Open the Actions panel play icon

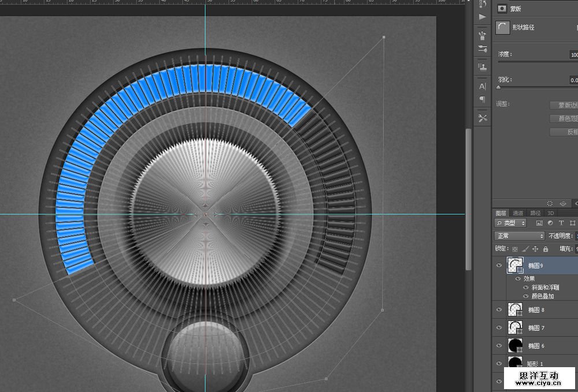point(483,17)
